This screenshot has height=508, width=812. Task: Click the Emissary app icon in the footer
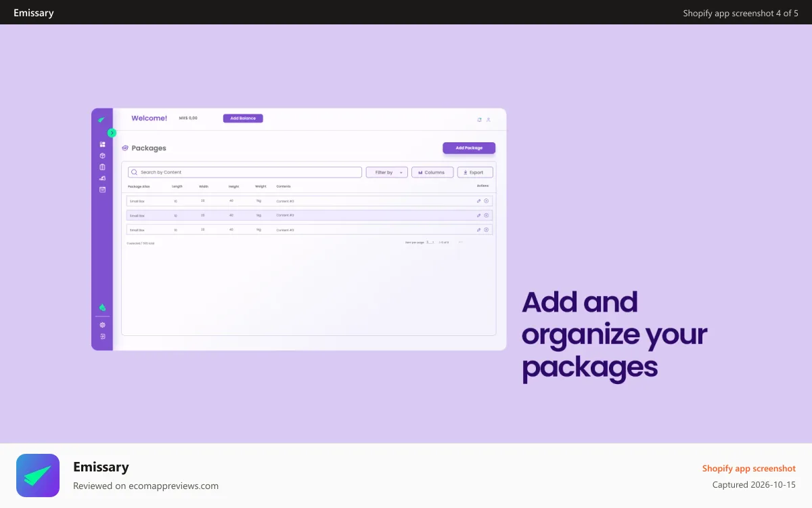point(38,475)
